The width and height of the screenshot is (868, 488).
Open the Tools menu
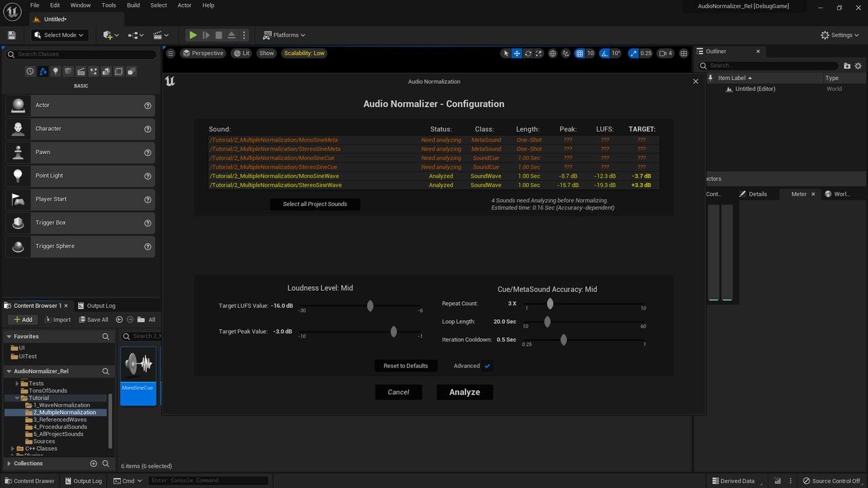click(x=108, y=5)
